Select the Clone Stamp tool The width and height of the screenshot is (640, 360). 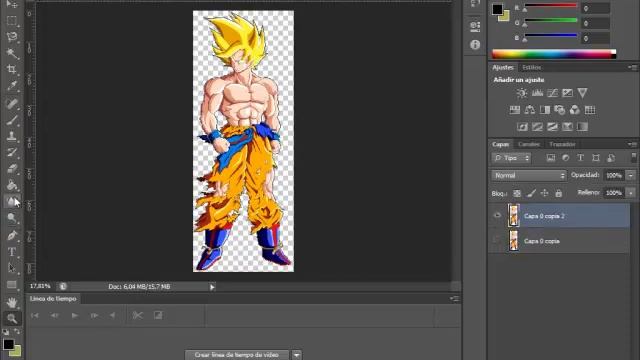[x=12, y=136]
